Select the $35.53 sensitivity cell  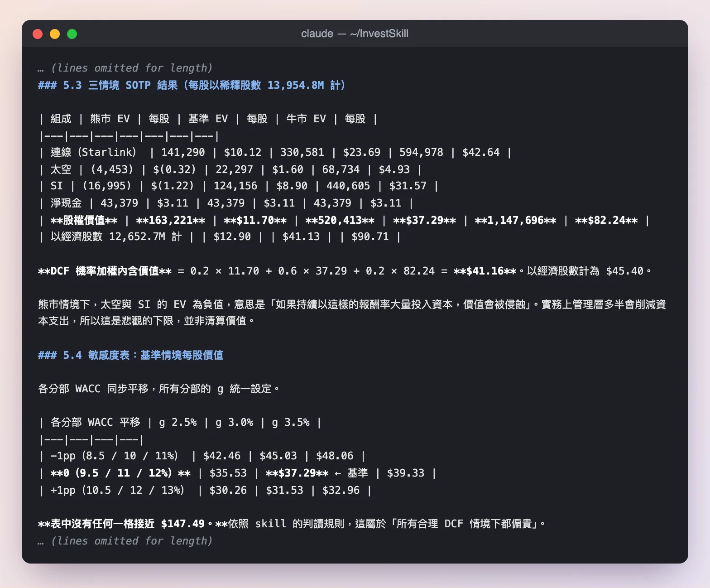click(x=228, y=473)
